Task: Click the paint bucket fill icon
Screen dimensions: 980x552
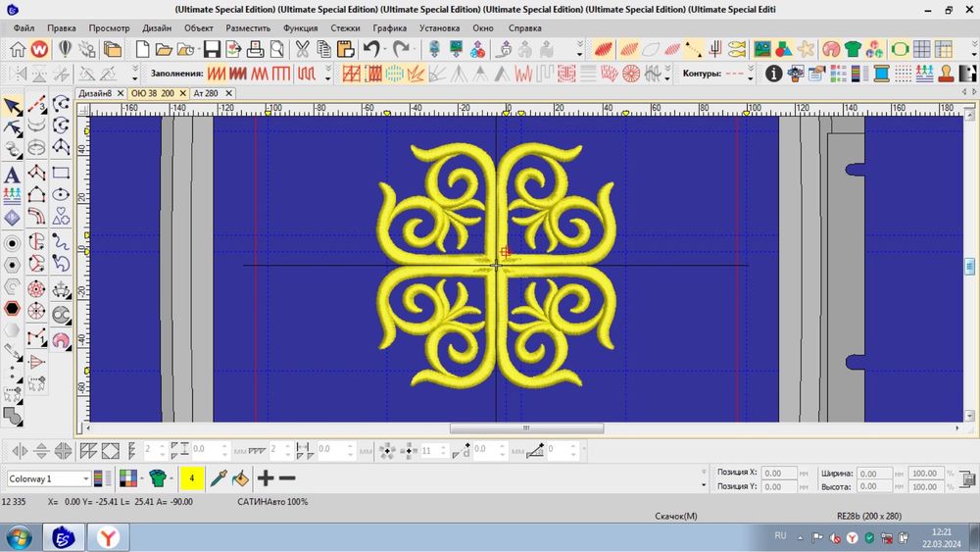Action: pyautogui.click(x=240, y=478)
